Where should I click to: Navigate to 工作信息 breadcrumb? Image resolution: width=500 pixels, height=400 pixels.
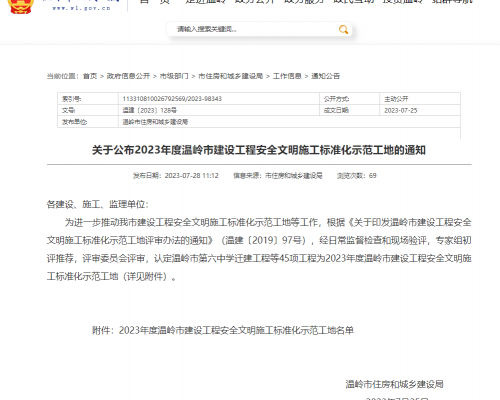[x=287, y=76]
